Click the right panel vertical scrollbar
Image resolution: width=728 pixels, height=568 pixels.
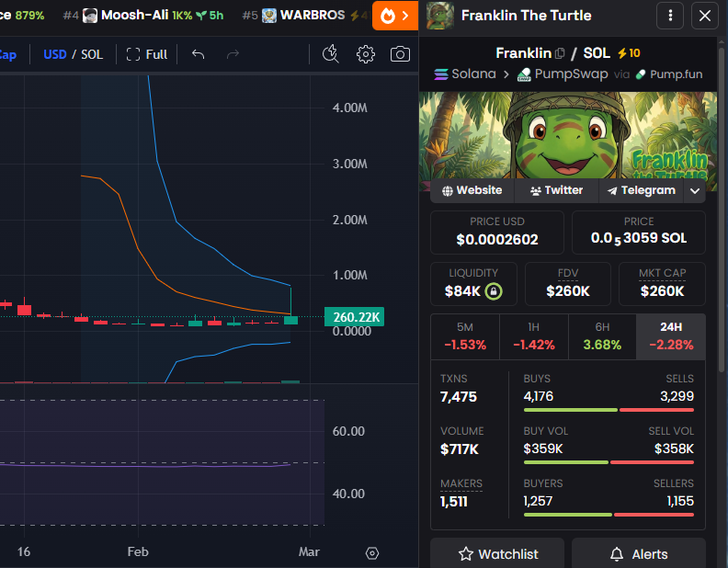[x=722, y=209]
